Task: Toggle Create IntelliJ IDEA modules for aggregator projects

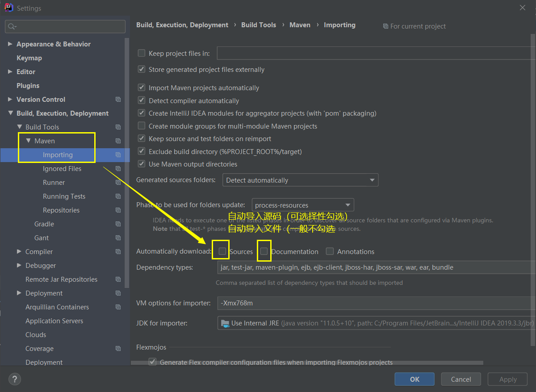Action: 142,113
